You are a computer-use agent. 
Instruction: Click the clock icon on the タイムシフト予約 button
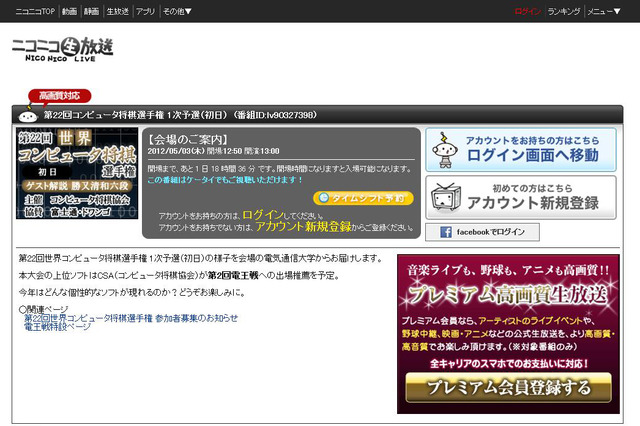[x=323, y=198]
